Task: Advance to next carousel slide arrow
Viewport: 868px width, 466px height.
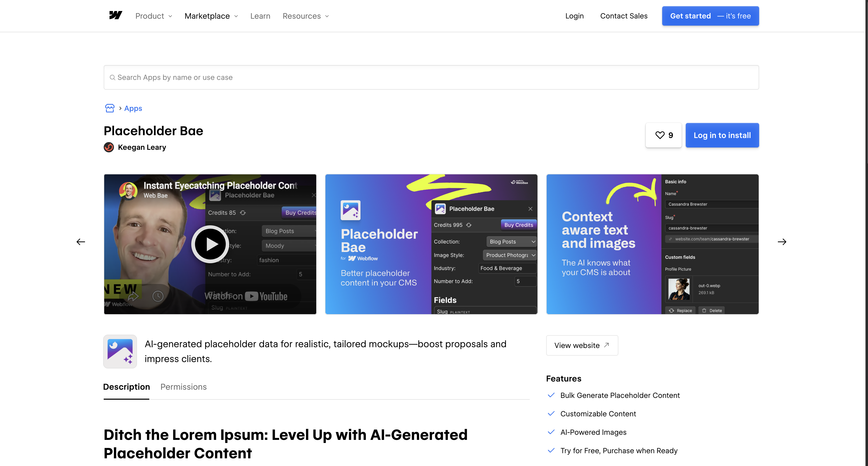Action: pos(782,242)
